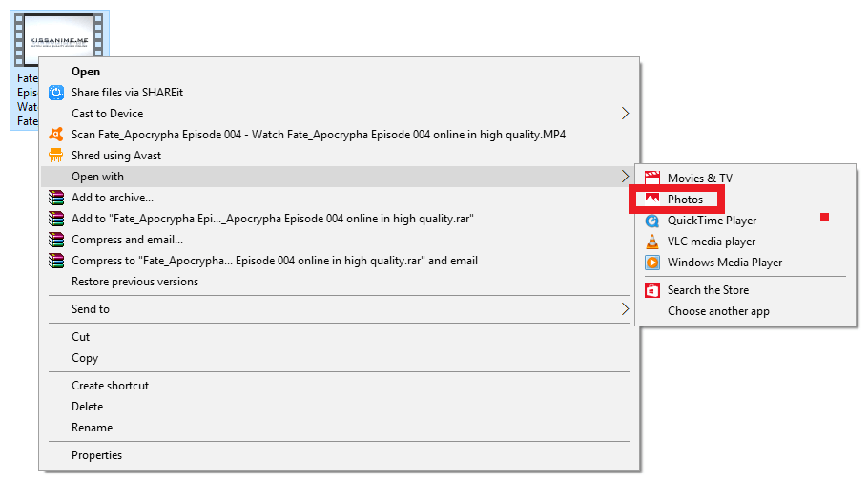Image resolution: width=868 pixels, height=484 pixels.
Task: Delete the selected file
Action: pyautogui.click(x=87, y=407)
